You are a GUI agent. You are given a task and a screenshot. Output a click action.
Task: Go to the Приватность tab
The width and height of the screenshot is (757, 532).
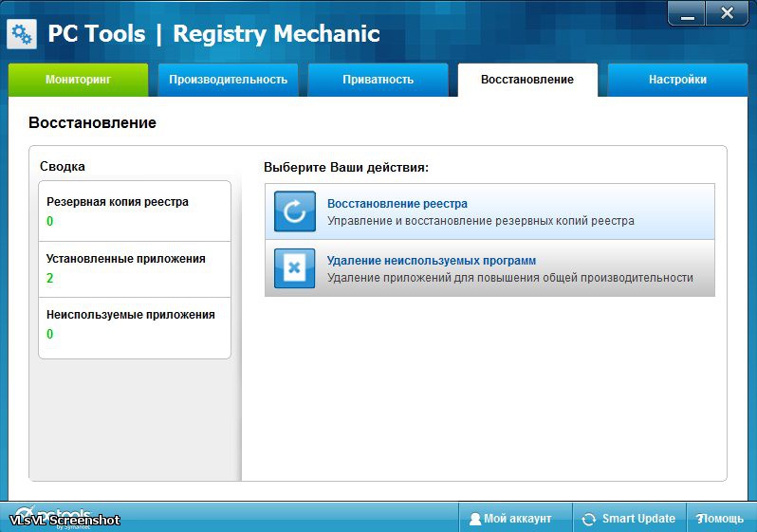tap(378, 80)
